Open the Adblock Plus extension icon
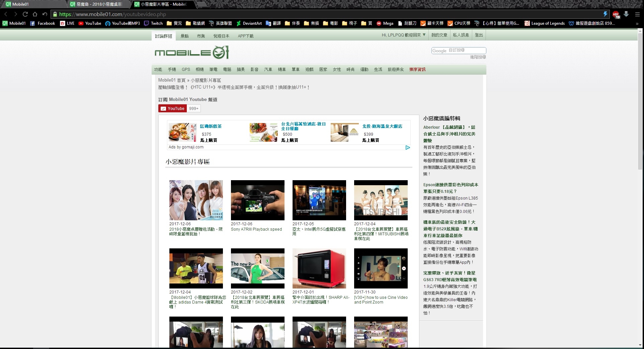Screen dimensions: 644x349 tap(616, 14)
